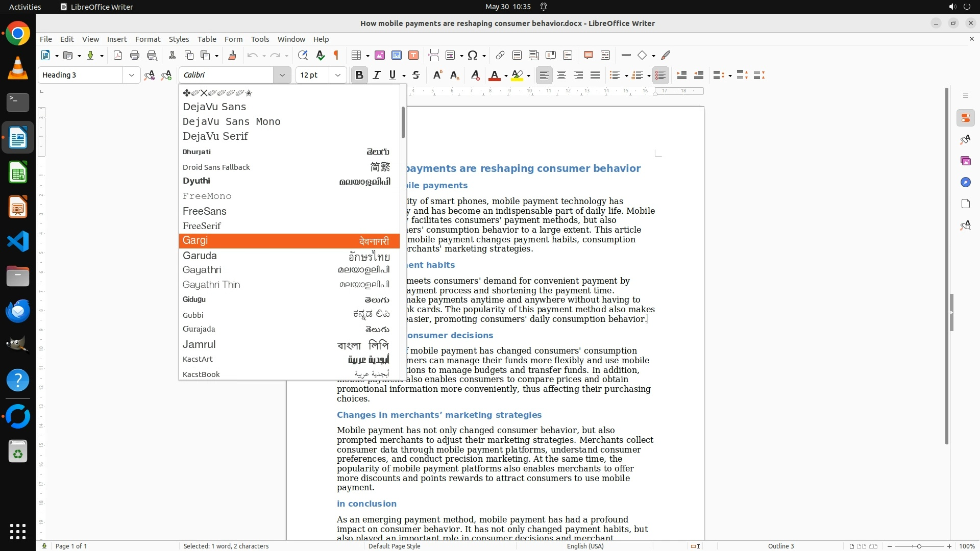Toggle Italic formatting button
This screenshot has height=551, width=980.
pyautogui.click(x=377, y=75)
